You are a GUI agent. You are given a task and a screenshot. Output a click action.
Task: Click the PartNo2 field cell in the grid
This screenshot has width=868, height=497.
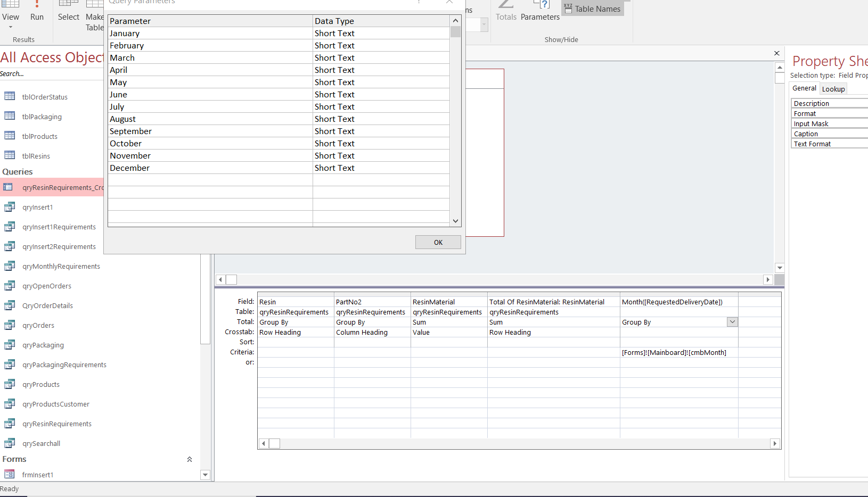tap(372, 302)
